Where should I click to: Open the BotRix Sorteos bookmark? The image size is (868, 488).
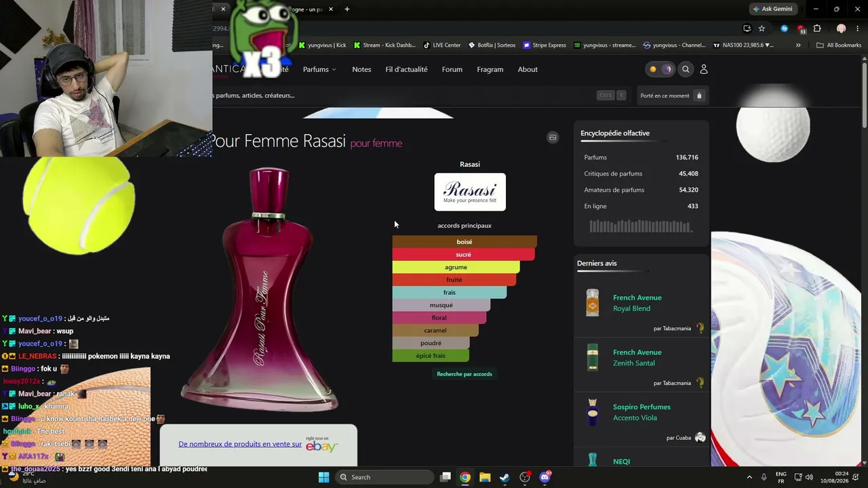(x=492, y=45)
